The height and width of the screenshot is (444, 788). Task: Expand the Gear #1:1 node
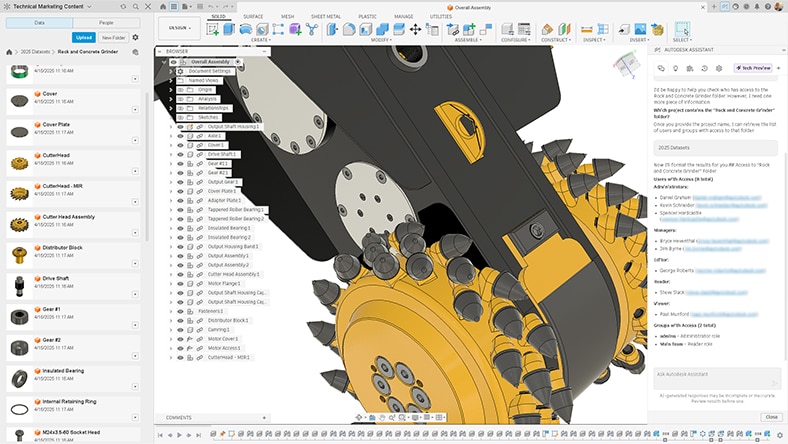pyautogui.click(x=171, y=164)
